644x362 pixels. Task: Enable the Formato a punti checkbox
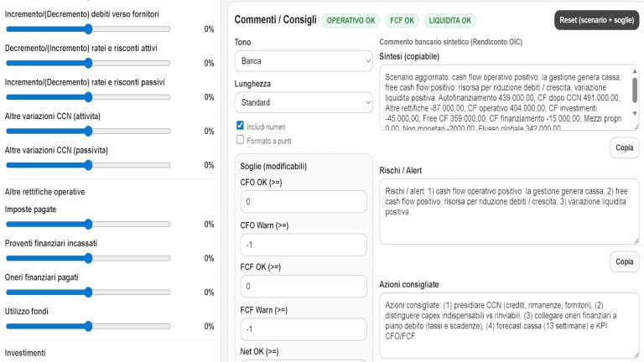tap(241, 140)
